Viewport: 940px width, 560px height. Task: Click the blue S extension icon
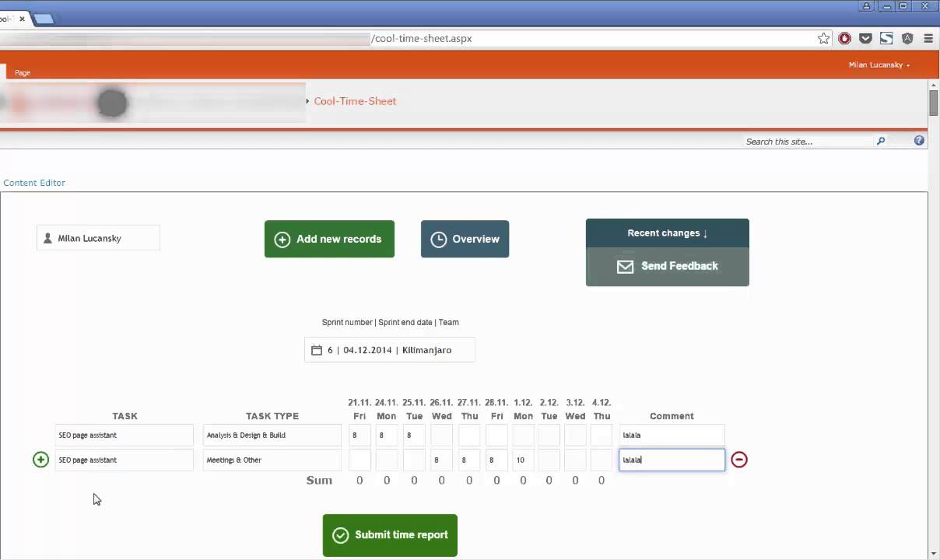coord(886,38)
